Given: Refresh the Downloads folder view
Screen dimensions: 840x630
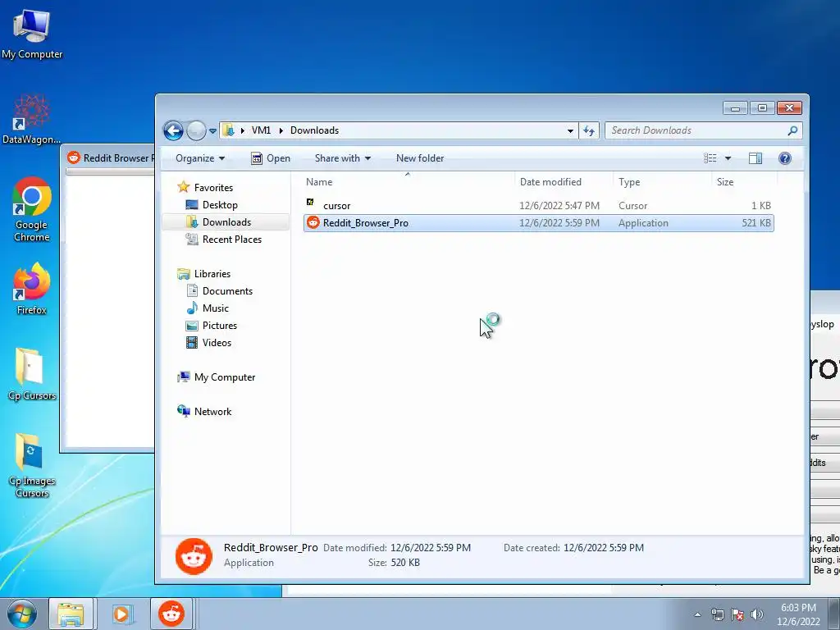Looking at the screenshot, I should (x=589, y=130).
